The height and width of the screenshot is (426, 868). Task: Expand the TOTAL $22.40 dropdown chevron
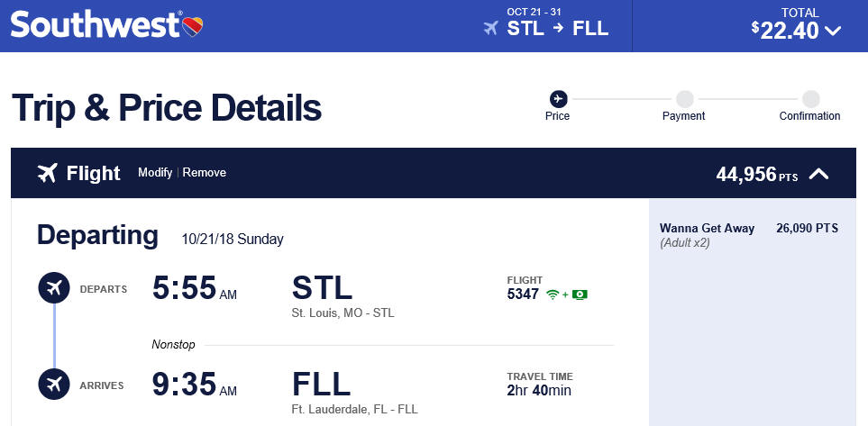tap(833, 31)
